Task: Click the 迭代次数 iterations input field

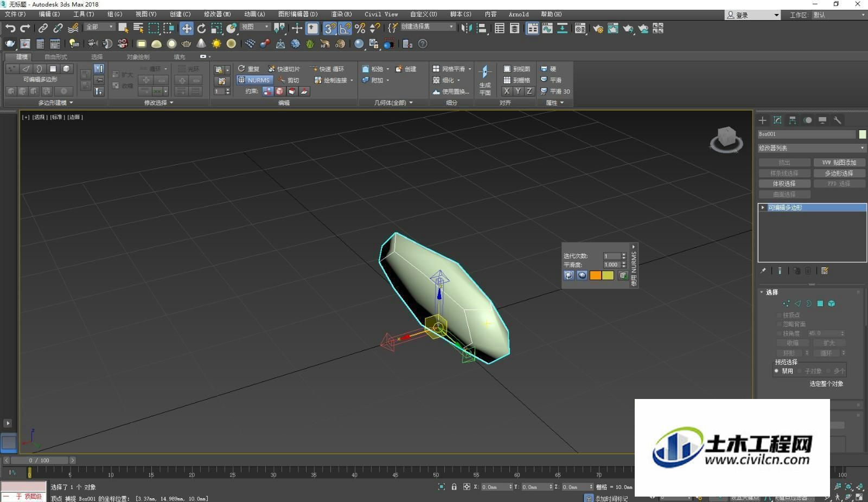Action: tap(612, 256)
